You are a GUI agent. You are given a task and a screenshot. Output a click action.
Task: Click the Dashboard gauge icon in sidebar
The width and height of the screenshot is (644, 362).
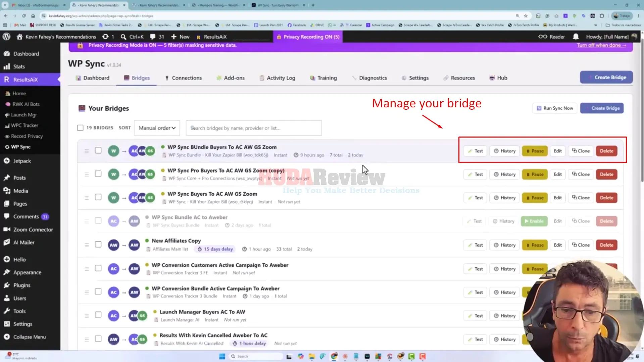click(x=7, y=54)
